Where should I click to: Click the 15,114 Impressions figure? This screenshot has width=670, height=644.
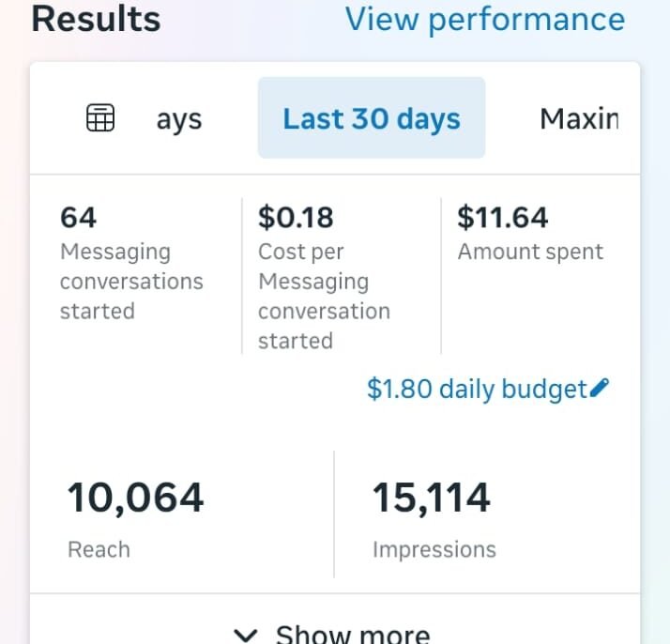click(x=431, y=498)
